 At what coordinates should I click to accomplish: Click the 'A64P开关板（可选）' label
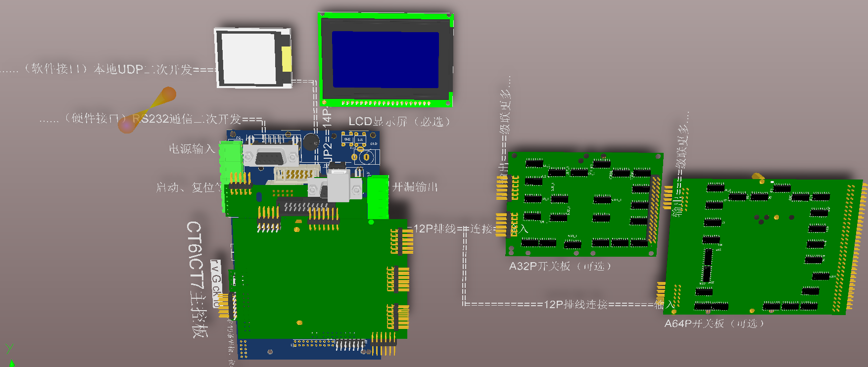(x=714, y=323)
